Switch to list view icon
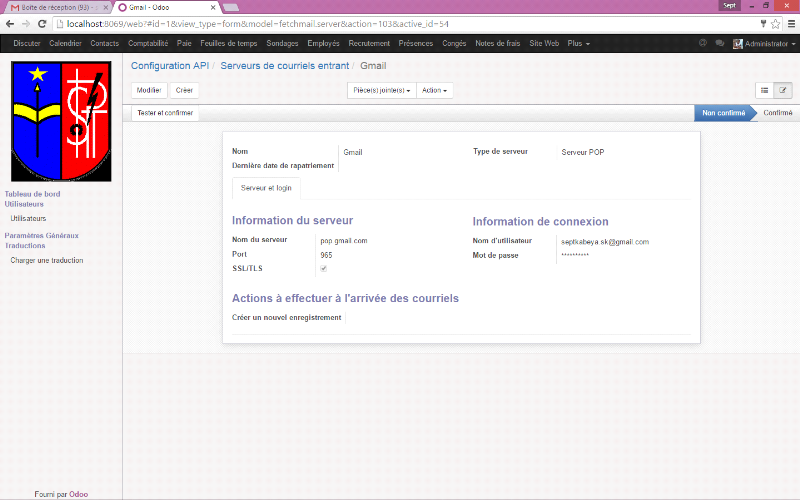This screenshot has width=800, height=500. coord(765,90)
